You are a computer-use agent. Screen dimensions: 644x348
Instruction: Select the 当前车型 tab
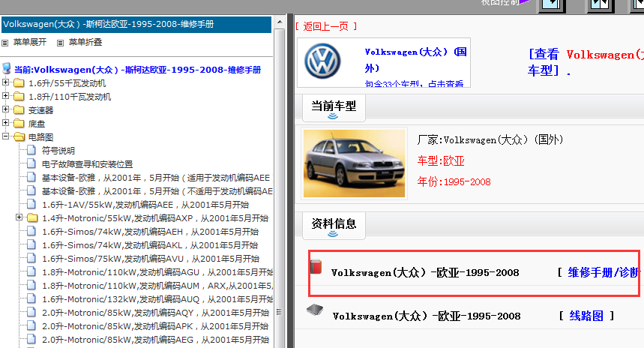click(x=334, y=108)
